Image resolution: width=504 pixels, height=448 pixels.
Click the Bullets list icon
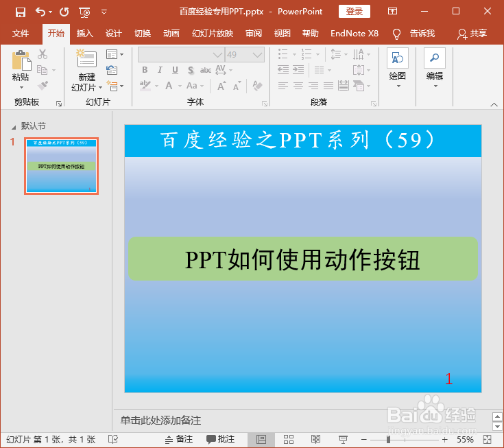pyautogui.click(x=283, y=54)
